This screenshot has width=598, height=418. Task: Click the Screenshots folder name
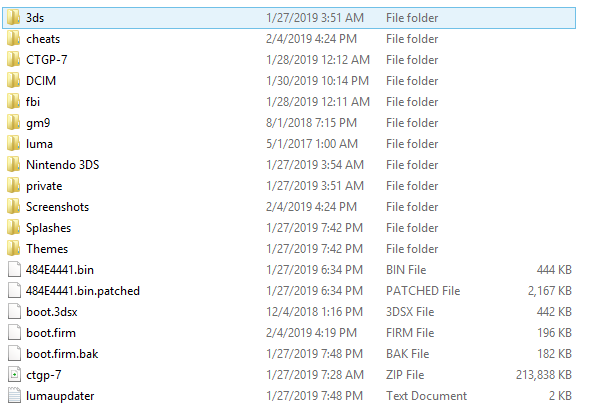[57, 207]
